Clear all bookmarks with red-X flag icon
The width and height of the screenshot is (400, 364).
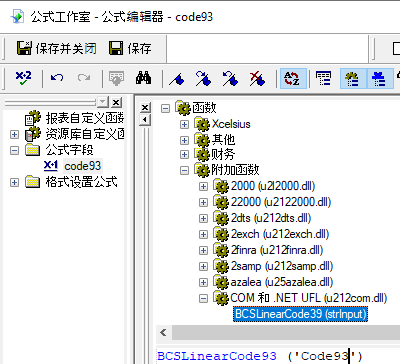[257, 79]
